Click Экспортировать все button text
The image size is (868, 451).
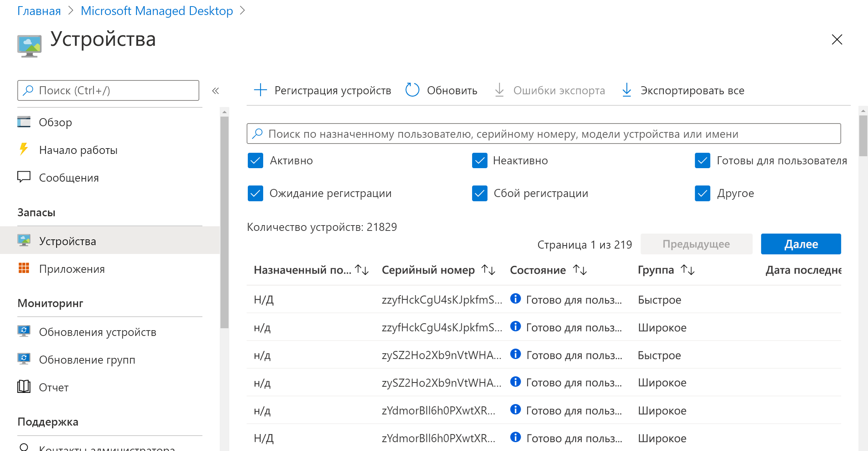point(693,90)
